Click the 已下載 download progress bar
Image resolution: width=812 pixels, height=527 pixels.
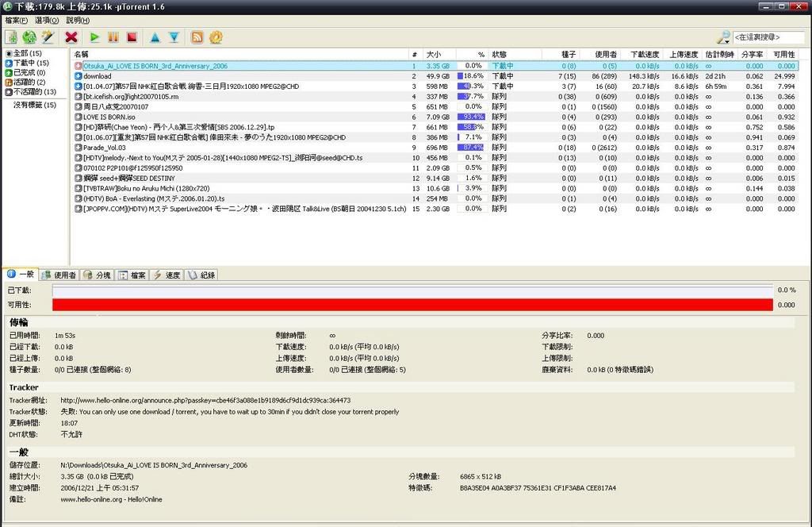click(412, 290)
